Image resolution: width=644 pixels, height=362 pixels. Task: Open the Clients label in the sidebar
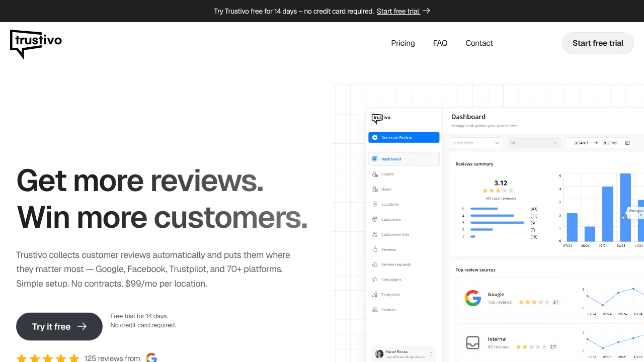387,174
